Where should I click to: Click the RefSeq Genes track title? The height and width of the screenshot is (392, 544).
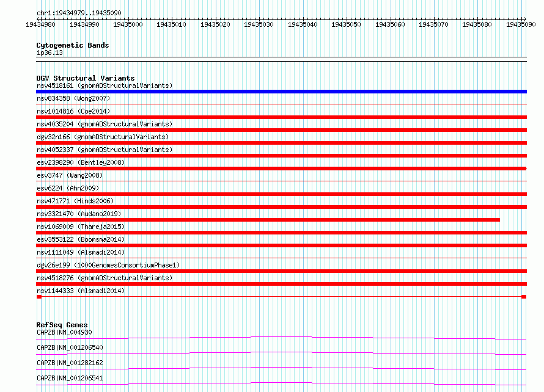click(62, 325)
